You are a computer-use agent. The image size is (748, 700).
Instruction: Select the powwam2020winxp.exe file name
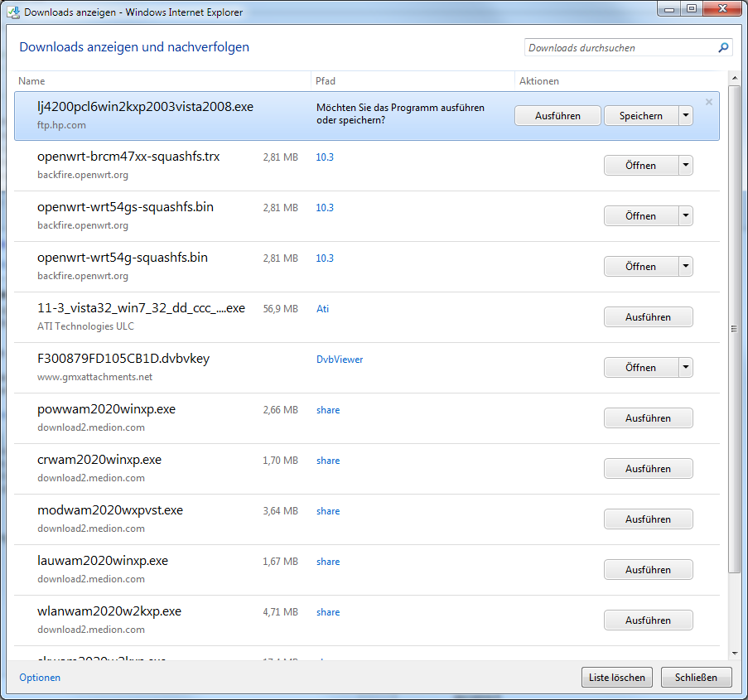coord(106,409)
